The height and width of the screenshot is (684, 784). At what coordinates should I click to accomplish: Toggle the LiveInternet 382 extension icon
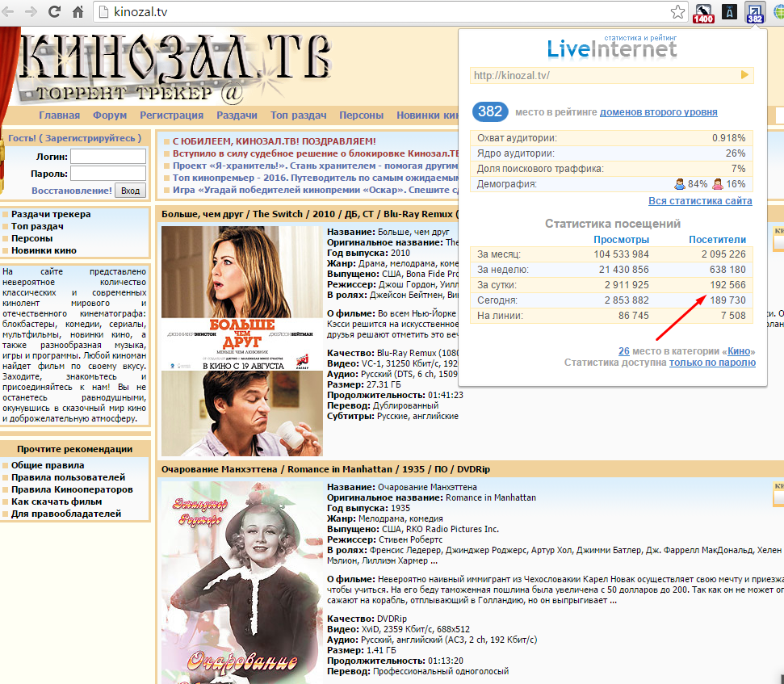point(754,12)
